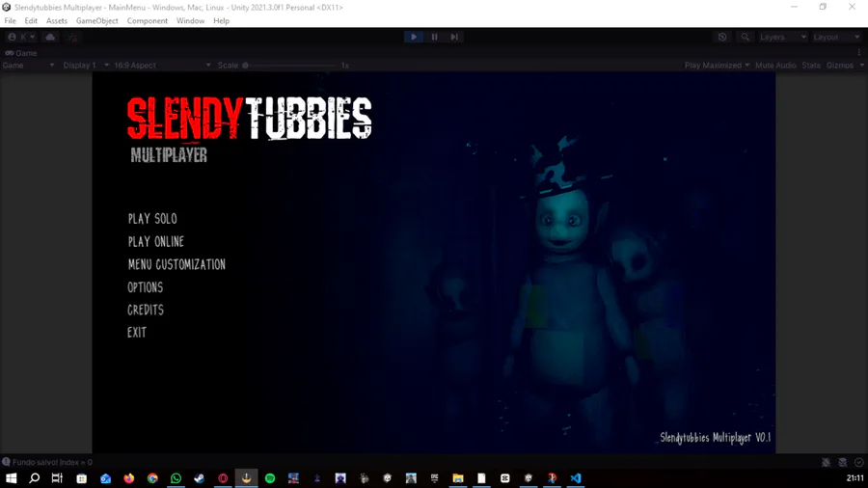Open the Gizmos dropdown arrow
Viewport: 868px width, 488px height.
pos(861,66)
